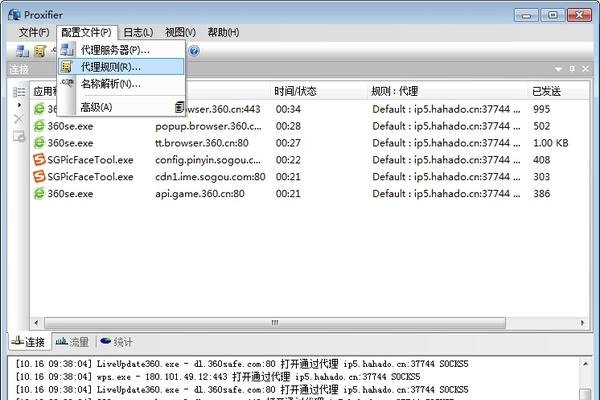Click the Proxy Servers toolbar icon

click(x=21, y=51)
